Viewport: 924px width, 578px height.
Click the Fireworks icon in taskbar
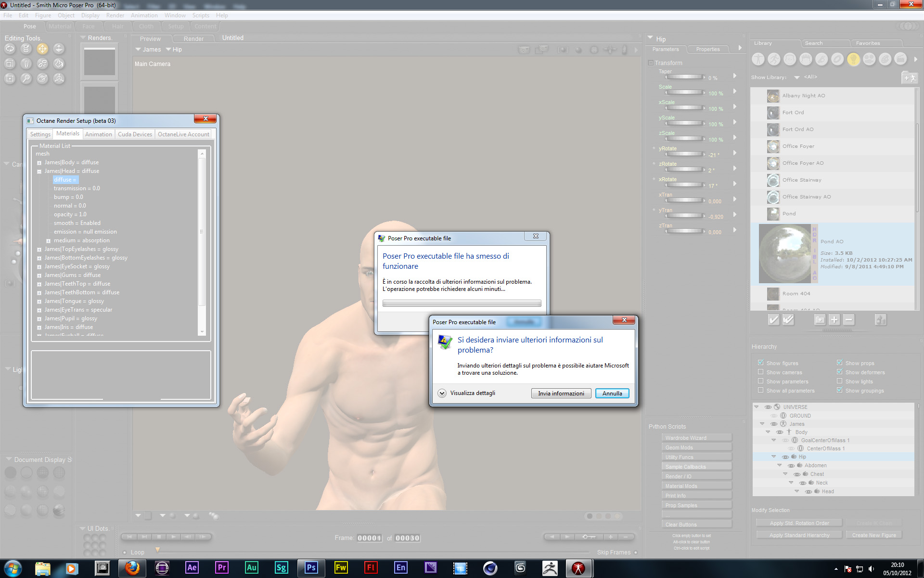341,568
